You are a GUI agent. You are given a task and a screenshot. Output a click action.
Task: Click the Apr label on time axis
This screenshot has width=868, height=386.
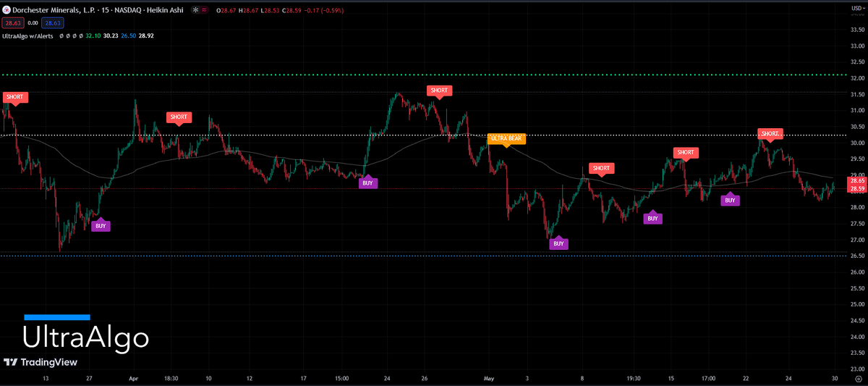(x=133, y=378)
